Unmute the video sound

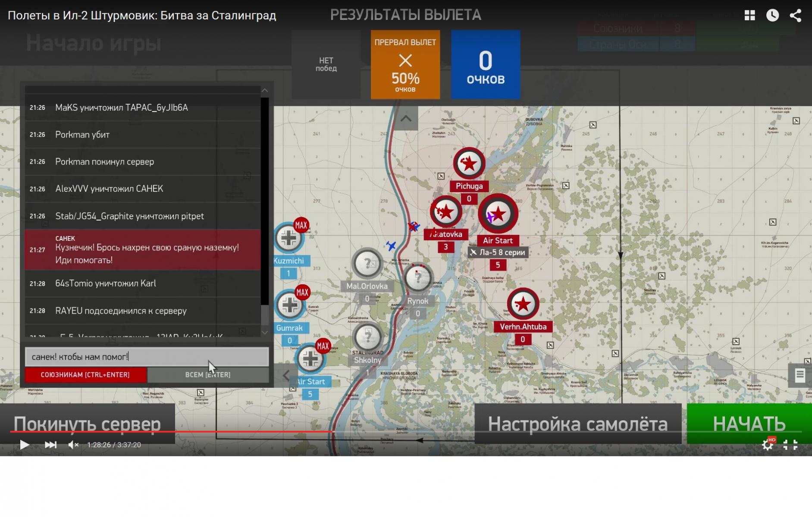[x=73, y=445]
